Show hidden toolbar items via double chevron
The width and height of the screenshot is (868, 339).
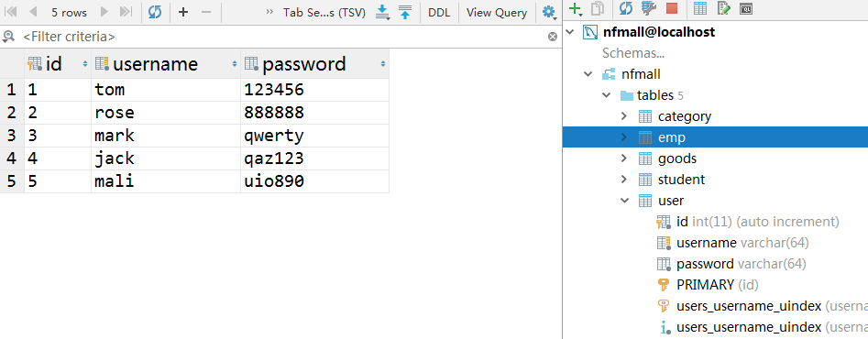point(269,12)
